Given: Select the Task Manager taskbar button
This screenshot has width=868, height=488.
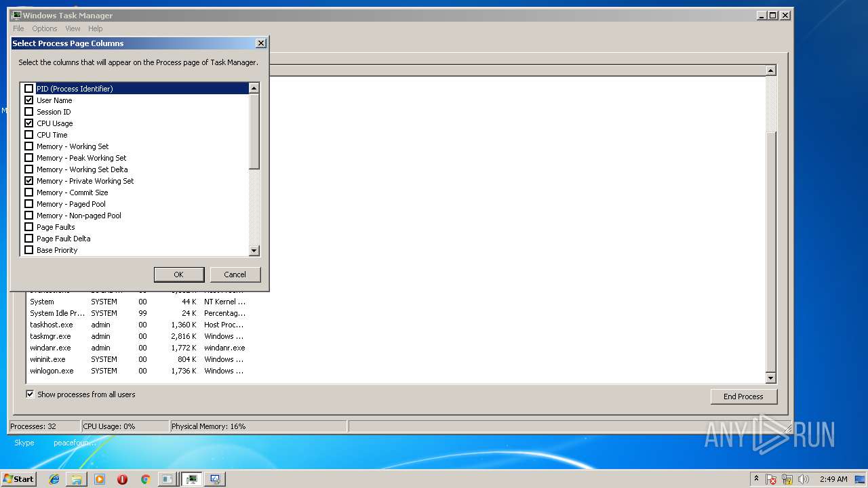Looking at the screenshot, I should coord(192,479).
